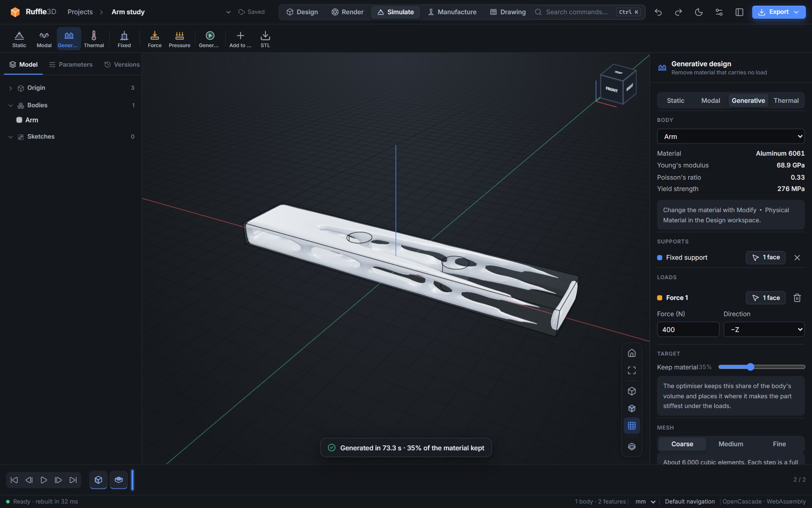Viewport: 812px width, 508px height.
Task: Run Generate with the play icon
Action: (x=209, y=39)
